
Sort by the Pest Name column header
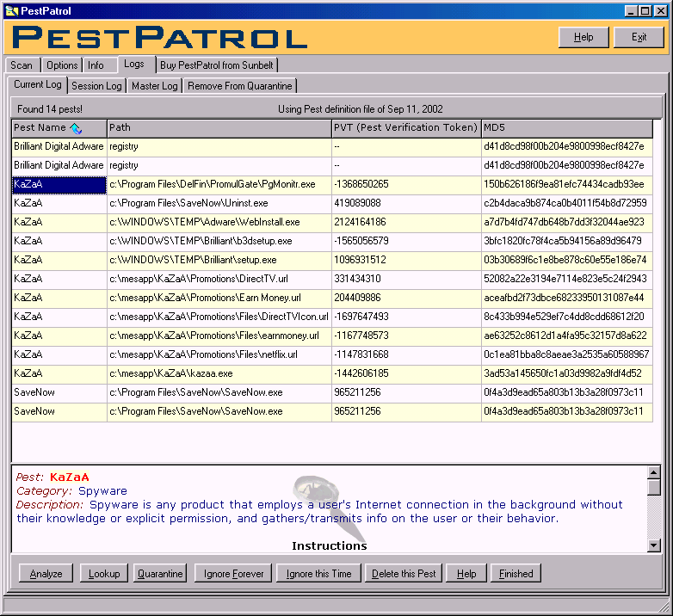pos(59,128)
